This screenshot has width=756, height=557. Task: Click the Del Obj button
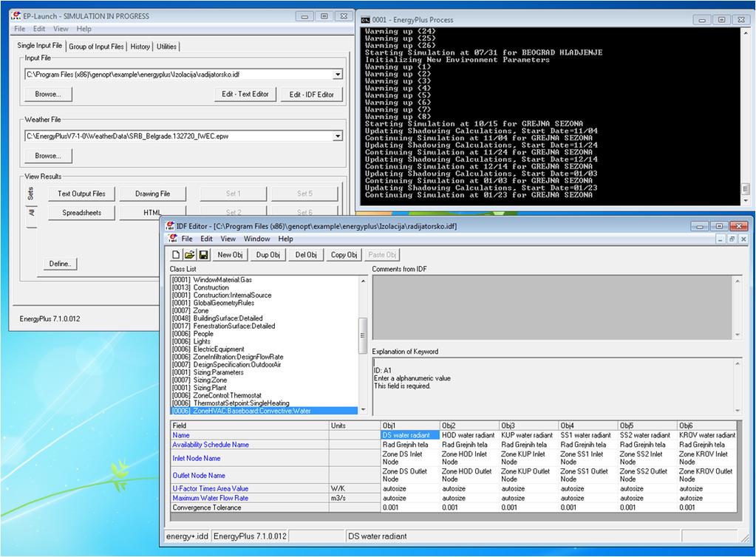[x=306, y=255]
